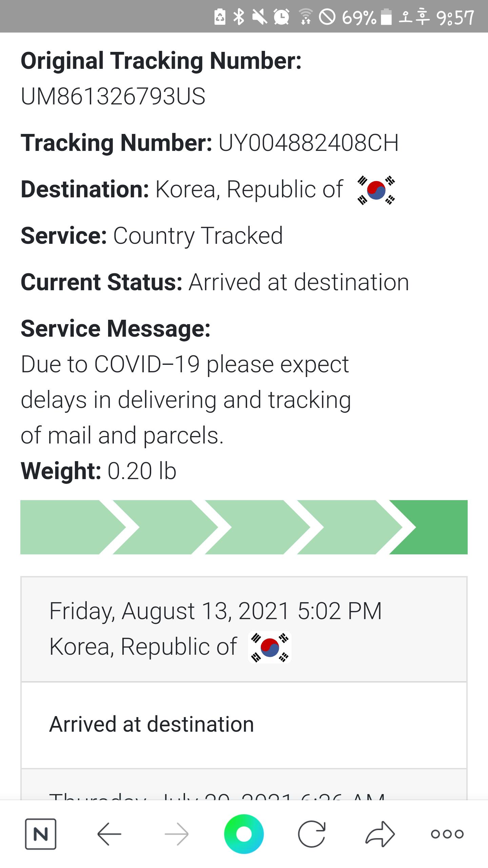The height and width of the screenshot is (868, 488).
Task: Tap the battery percentage indicator
Action: [x=359, y=18]
